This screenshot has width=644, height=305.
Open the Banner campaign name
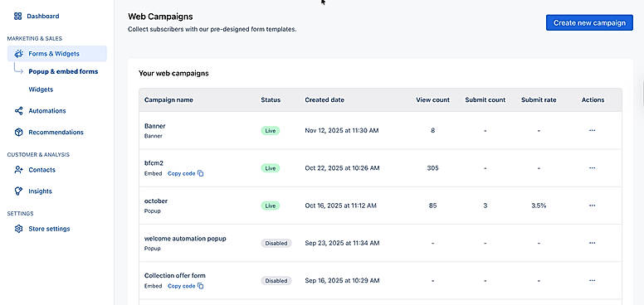(155, 126)
